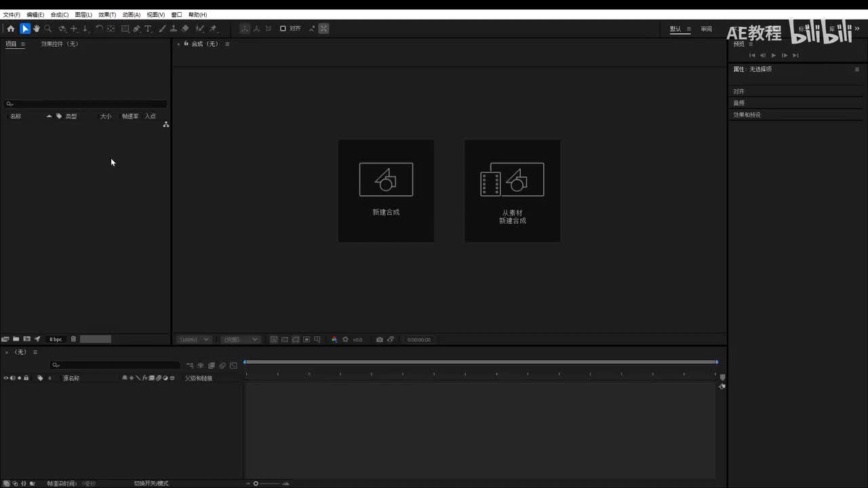This screenshot has width=868, height=488.
Task: Select the Orbit camera tool
Action: 62,28
